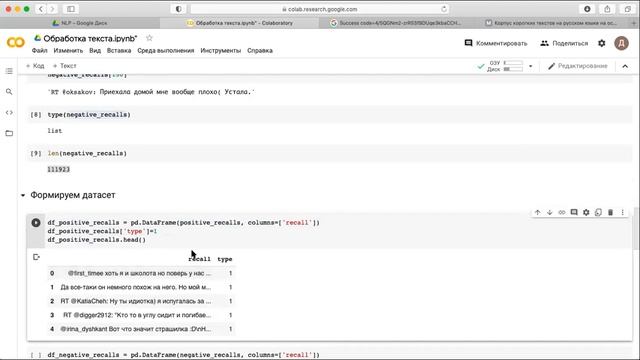Open the Изменить menu

pyautogui.click(x=68, y=51)
